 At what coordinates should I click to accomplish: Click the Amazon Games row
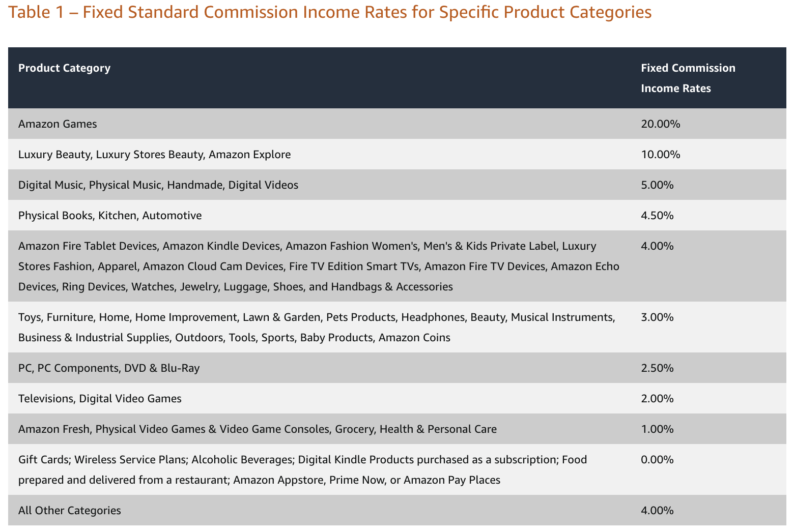coord(58,124)
